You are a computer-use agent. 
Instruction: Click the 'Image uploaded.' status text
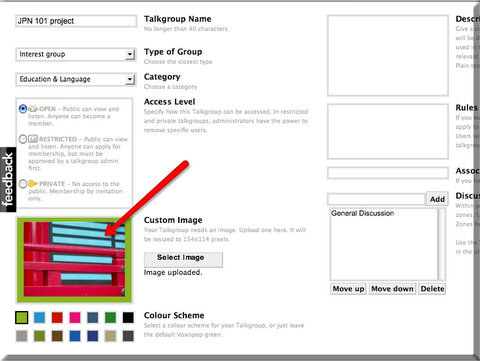pyautogui.click(x=173, y=273)
